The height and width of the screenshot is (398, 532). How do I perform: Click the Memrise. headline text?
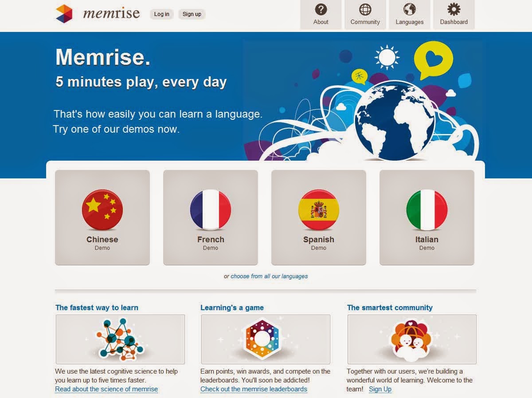[x=103, y=57]
